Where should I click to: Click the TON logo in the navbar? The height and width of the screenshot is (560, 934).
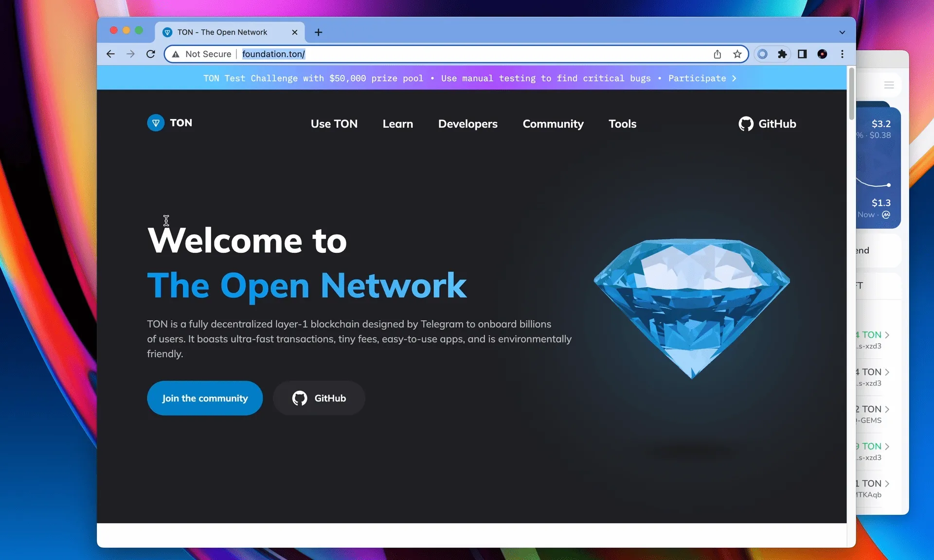coord(170,123)
